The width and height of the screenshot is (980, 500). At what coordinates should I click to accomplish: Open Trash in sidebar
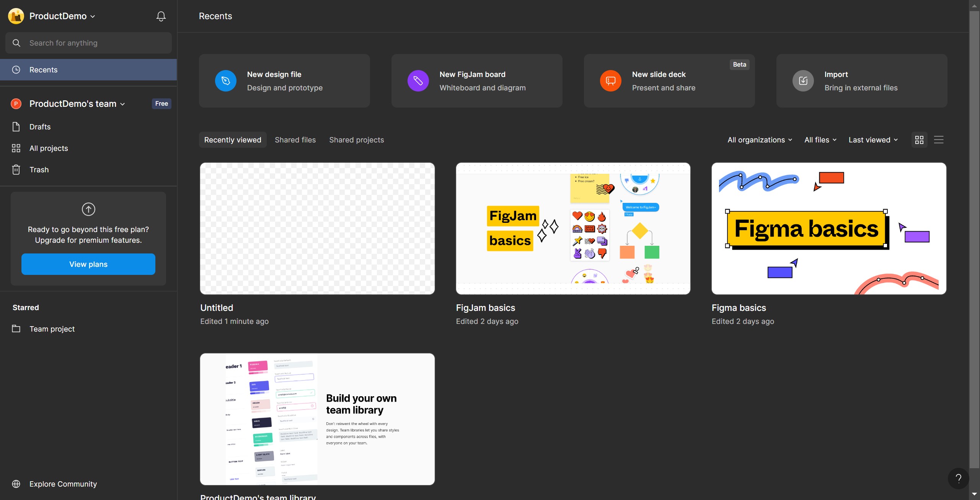click(88, 170)
